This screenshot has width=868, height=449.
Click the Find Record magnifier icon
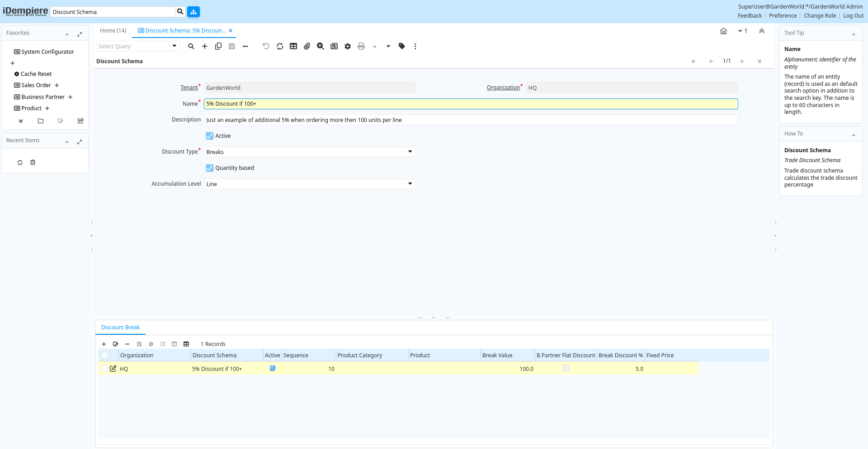click(x=191, y=46)
